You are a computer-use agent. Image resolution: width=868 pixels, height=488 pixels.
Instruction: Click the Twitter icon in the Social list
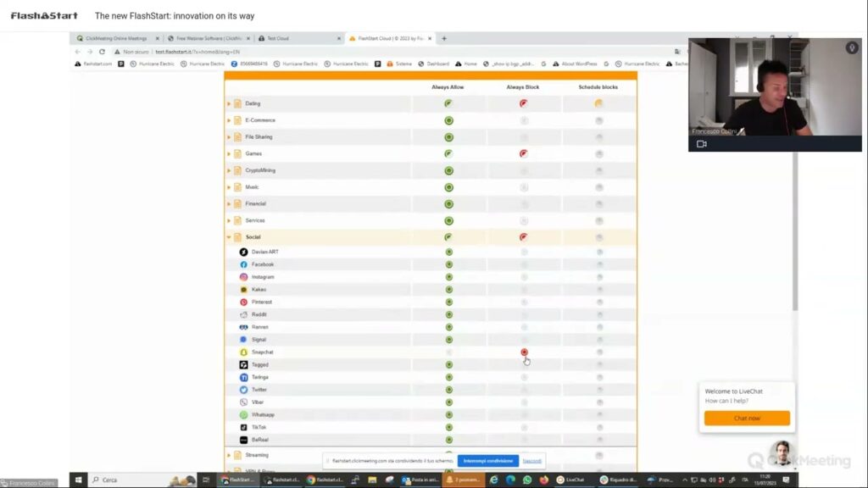243,390
